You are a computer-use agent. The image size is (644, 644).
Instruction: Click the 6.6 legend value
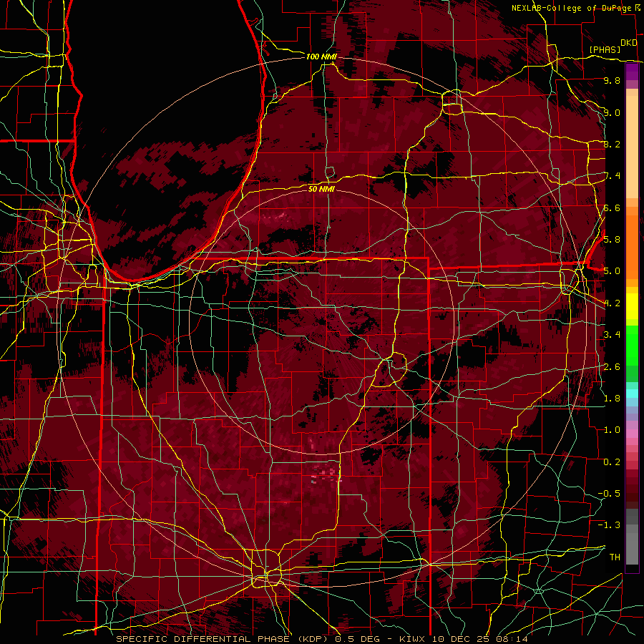(x=612, y=208)
